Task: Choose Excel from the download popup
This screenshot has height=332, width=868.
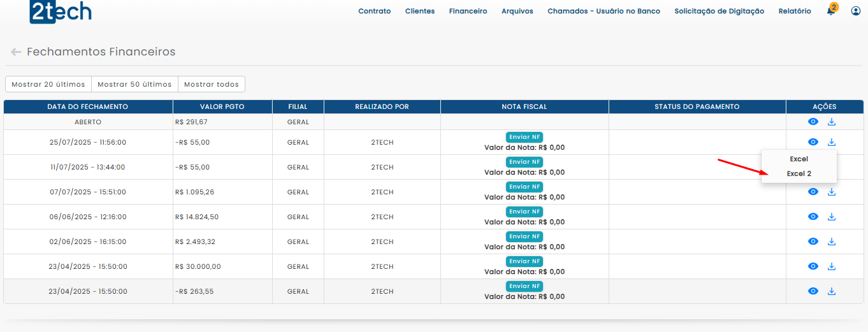Action: (799, 159)
